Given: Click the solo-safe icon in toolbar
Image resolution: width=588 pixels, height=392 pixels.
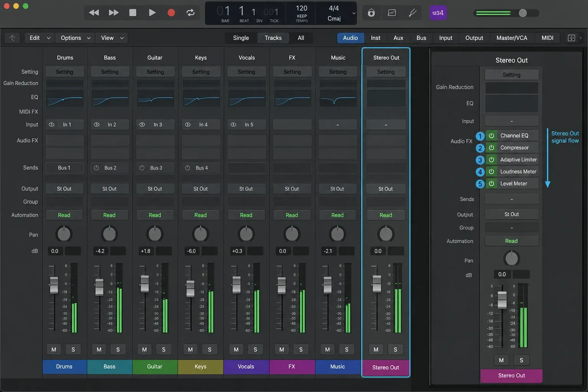Looking at the screenshot, I should coord(371,13).
